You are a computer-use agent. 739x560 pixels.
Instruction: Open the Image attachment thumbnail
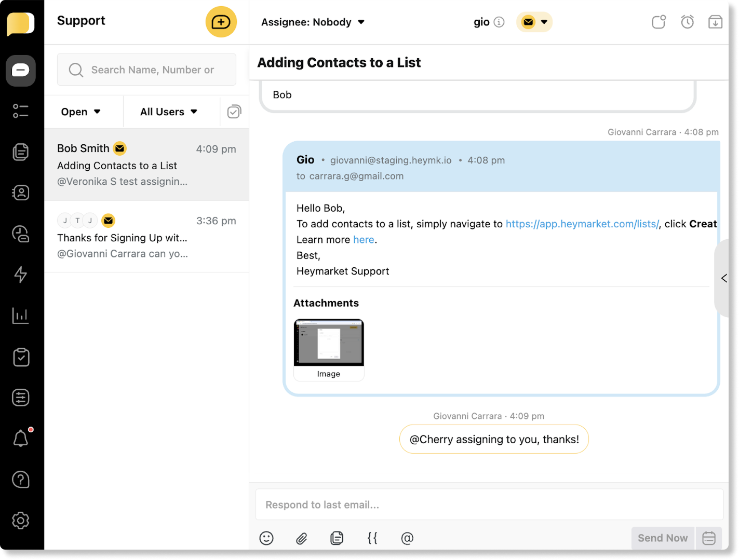click(329, 349)
